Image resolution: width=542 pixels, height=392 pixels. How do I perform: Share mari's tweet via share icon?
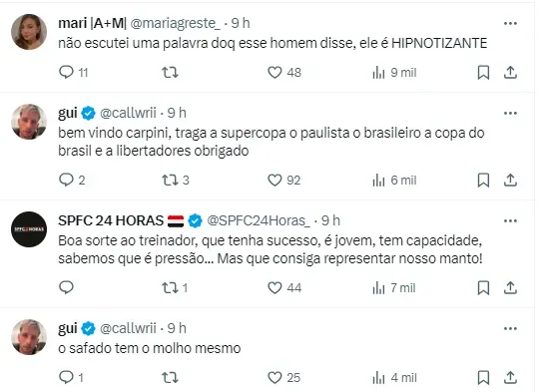tap(510, 73)
